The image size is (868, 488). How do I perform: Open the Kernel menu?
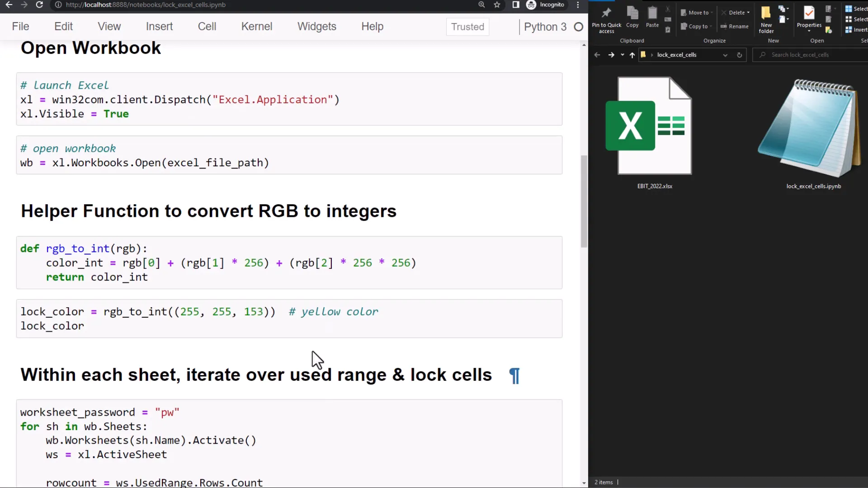pyautogui.click(x=256, y=26)
